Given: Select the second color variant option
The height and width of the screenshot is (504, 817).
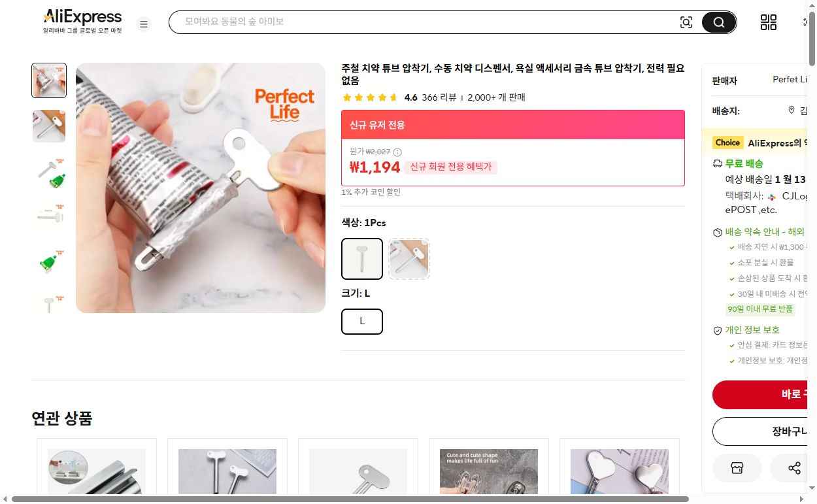Looking at the screenshot, I should [x=409, y=258].
